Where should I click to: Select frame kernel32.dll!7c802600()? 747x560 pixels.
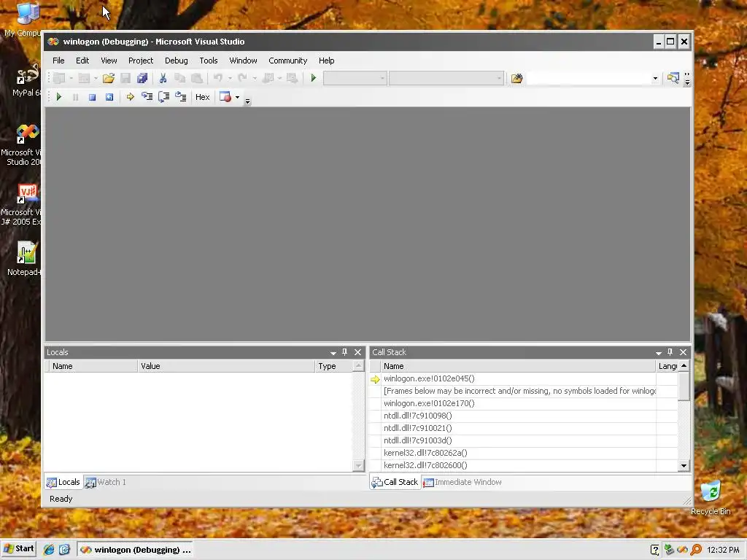coord(425,465)
